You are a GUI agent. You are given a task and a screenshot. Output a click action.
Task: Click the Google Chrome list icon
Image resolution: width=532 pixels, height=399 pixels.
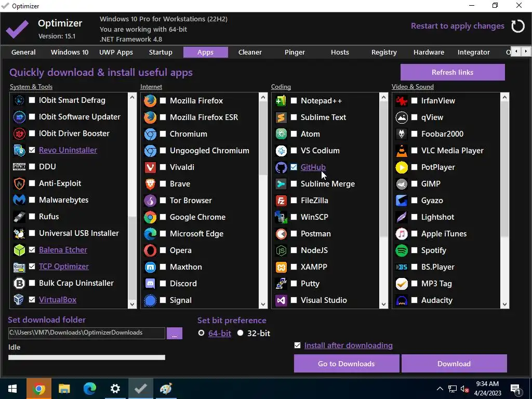150,217
